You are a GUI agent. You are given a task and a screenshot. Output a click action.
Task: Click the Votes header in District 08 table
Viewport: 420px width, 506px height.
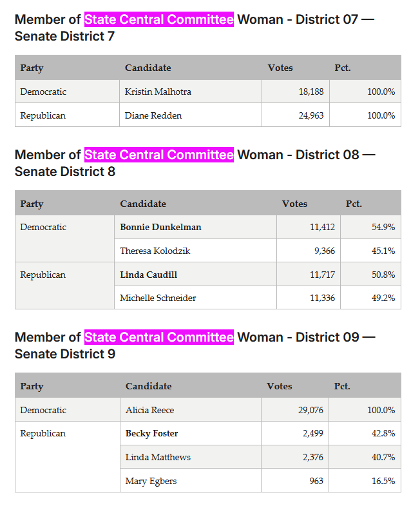click(294, 204)
